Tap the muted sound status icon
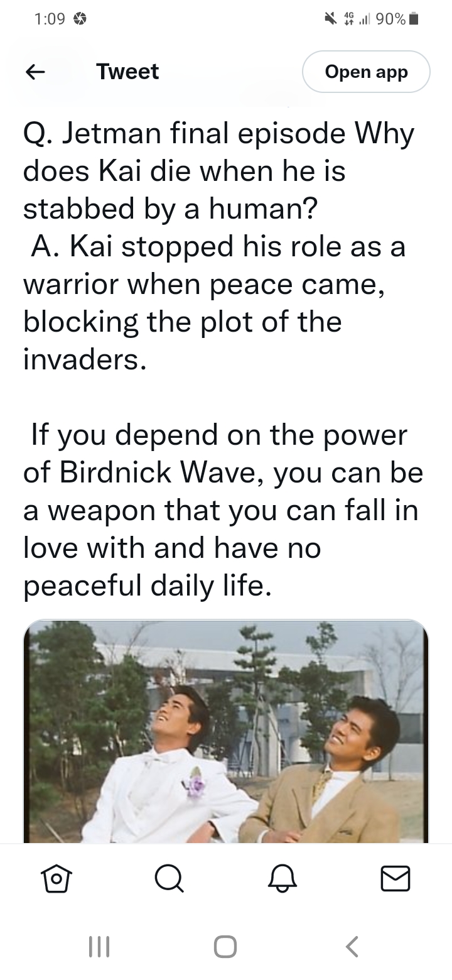The height and width of the screenshot is (980, 452). 329,19
